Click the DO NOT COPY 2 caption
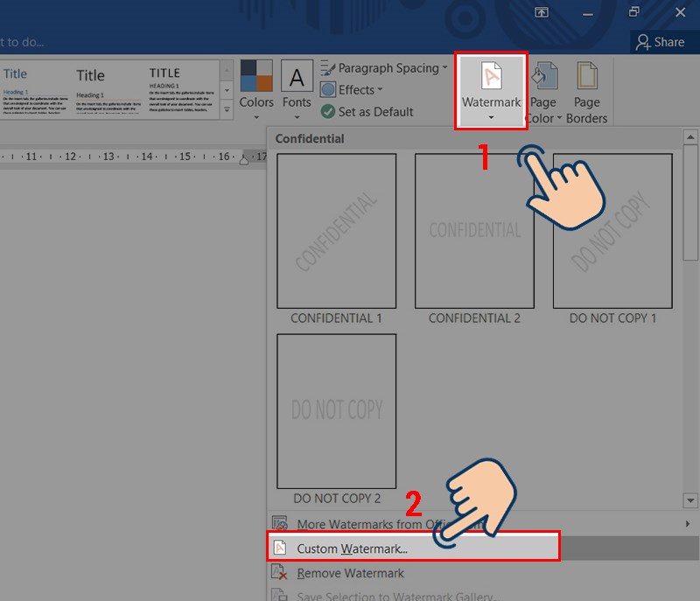 [337, 499]
